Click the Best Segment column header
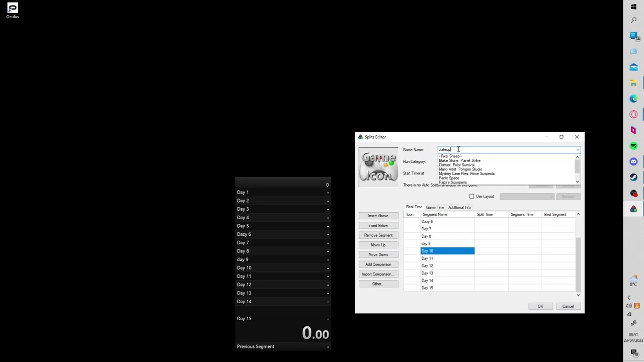 point(558,215)
